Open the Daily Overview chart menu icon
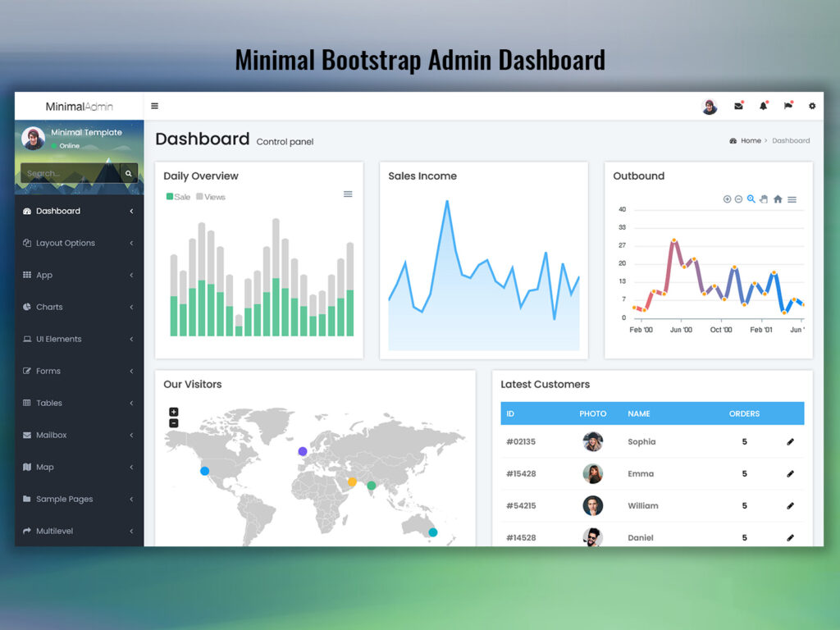Viewport: 840px width, 630px height. (x=348, y=194)
